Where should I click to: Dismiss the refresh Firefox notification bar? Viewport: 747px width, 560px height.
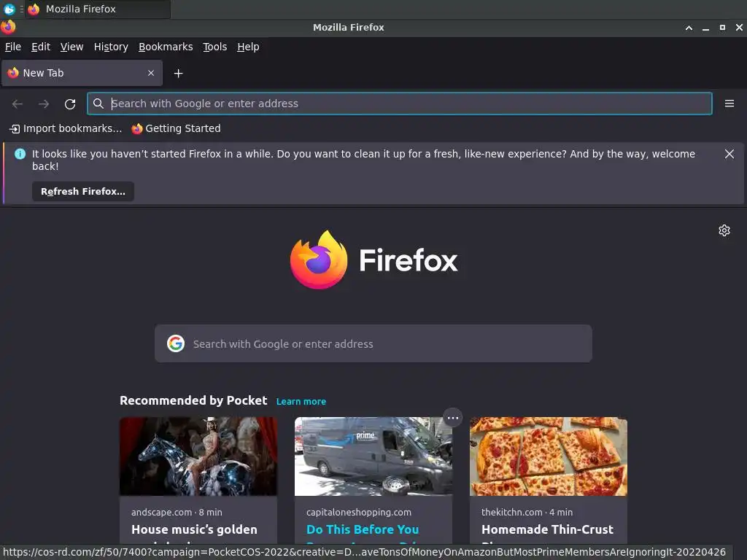(x=729, y=154)
